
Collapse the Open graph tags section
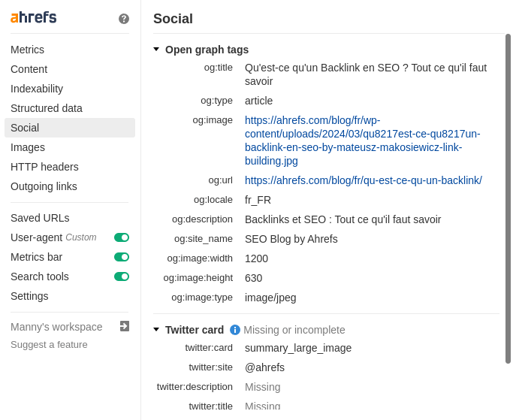pos(156,50)
